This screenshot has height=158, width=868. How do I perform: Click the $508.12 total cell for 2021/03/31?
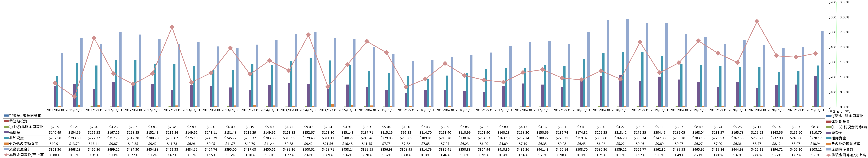click(815, 149)
